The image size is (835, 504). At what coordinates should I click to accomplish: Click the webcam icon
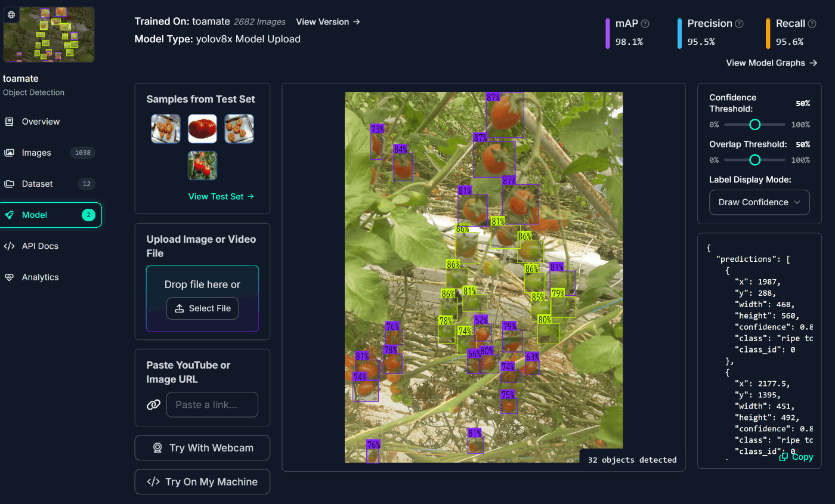point(157,448)
